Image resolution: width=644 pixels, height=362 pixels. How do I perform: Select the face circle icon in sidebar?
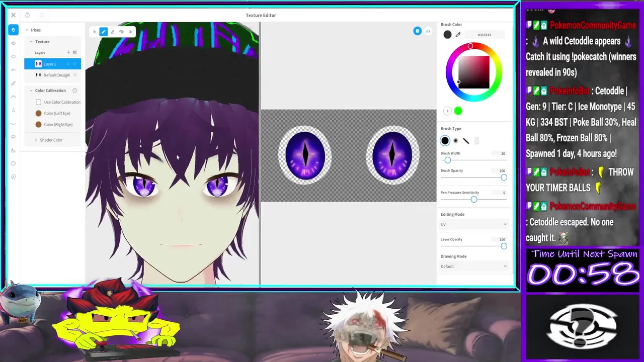click(14, 163)
